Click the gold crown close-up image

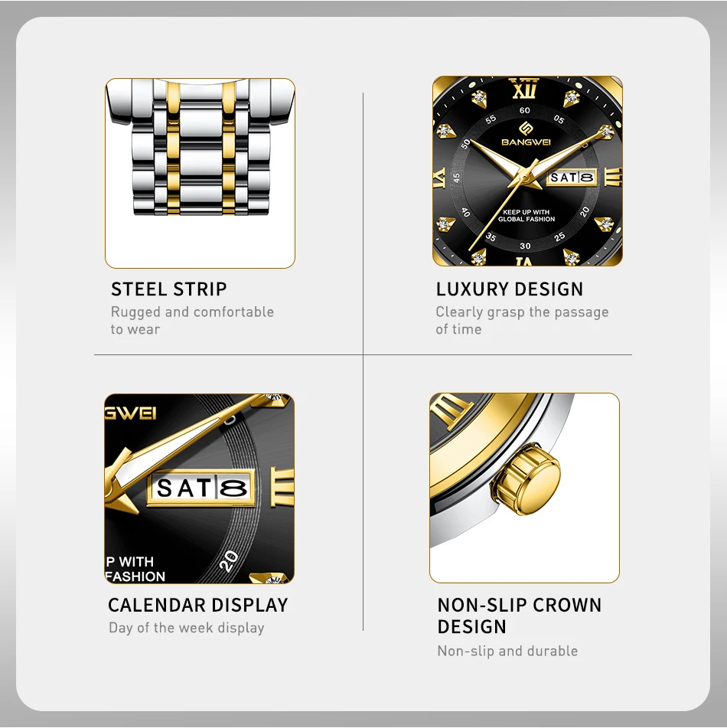(x=525, y=488)
